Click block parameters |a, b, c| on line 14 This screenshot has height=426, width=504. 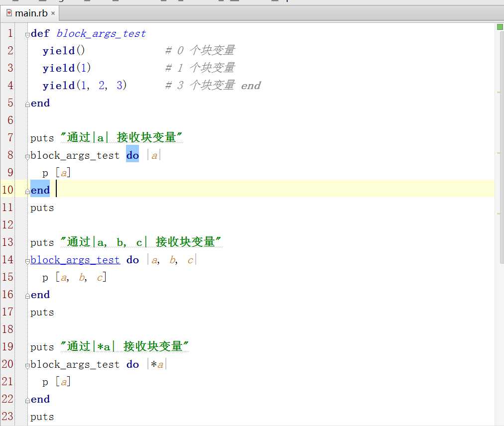tap(172, 260)
